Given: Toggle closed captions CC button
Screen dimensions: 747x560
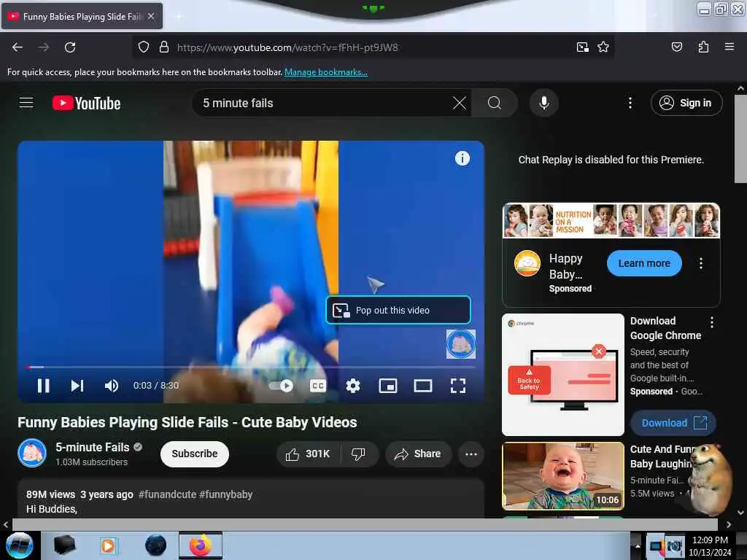Looking at the screenshot, I should [318, 386].
